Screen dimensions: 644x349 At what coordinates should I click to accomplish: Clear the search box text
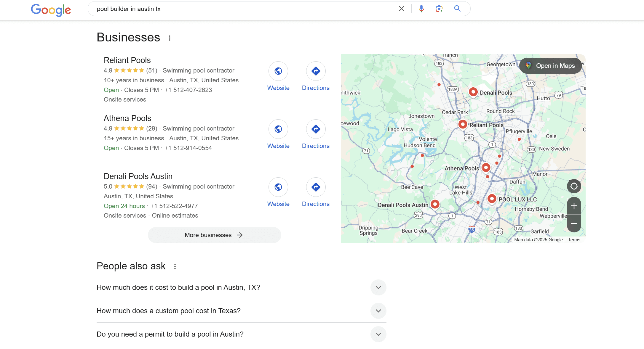[x=402, y=9]
